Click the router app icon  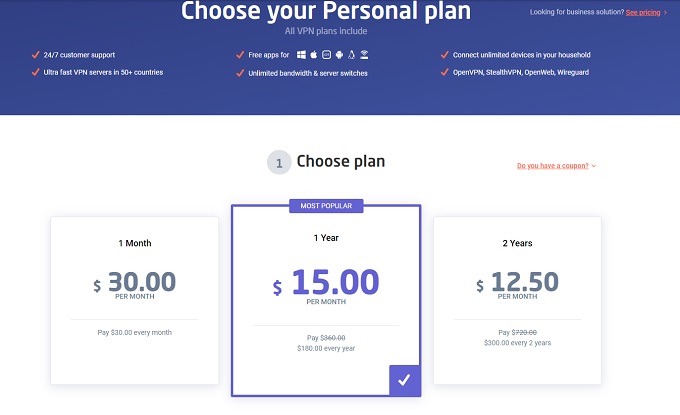(364, 54)
